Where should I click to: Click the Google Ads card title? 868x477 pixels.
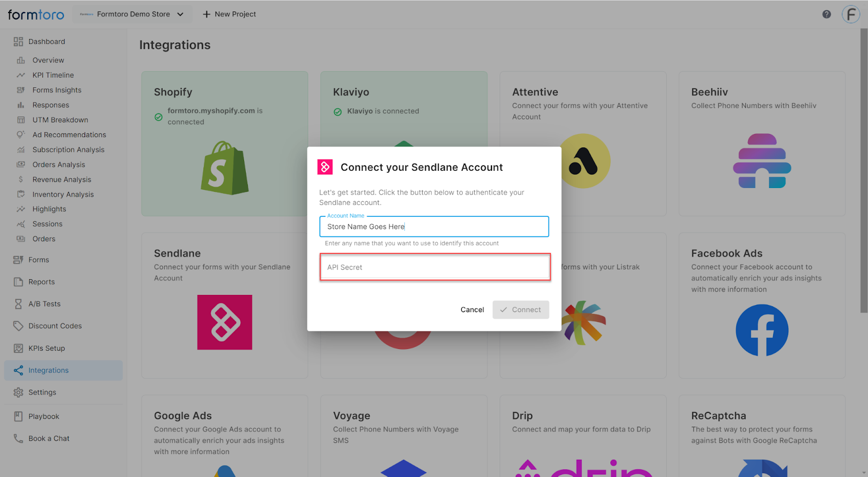click(183, 416)
